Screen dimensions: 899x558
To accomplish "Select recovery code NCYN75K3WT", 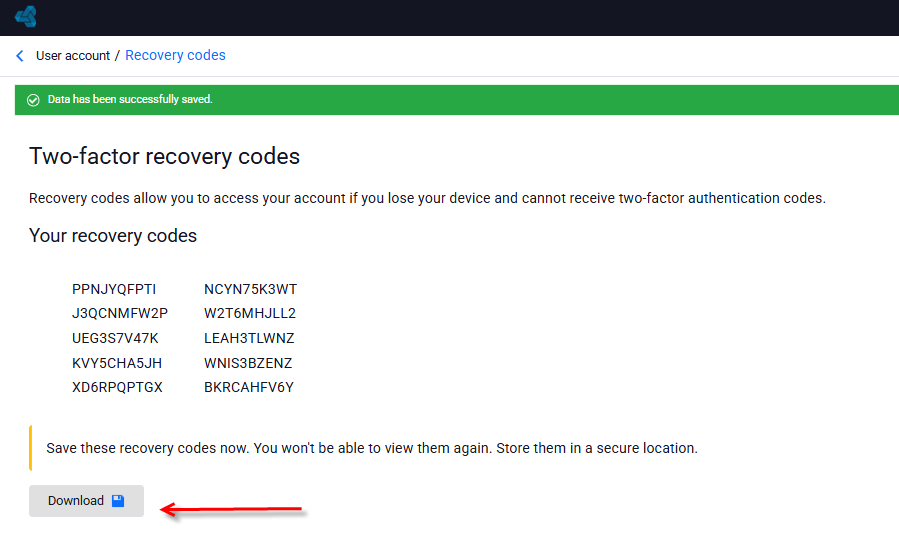I will click(251, 289).
